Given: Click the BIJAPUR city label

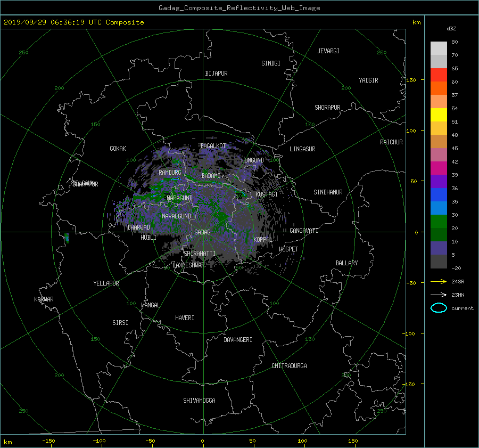Looking at the screenshot, I should click(x=216, y=74).
